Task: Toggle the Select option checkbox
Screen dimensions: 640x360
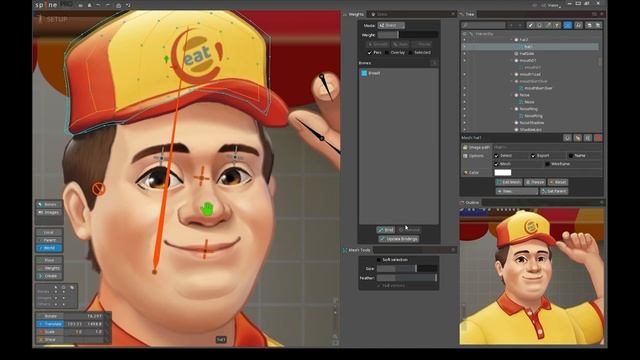Action: pyautogui.click(x=496, y=156)
